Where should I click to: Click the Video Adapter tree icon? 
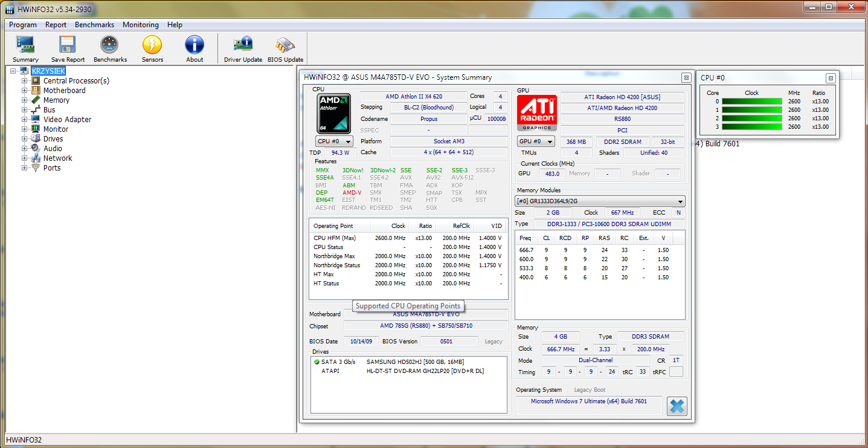[36, 119]
